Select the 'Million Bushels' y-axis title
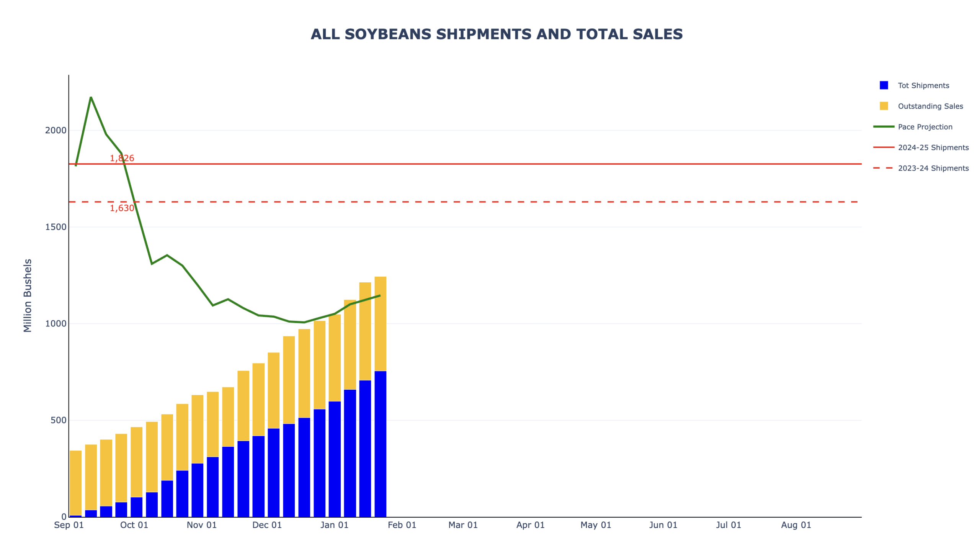The image size is (980, 554). tap(28, 295)
